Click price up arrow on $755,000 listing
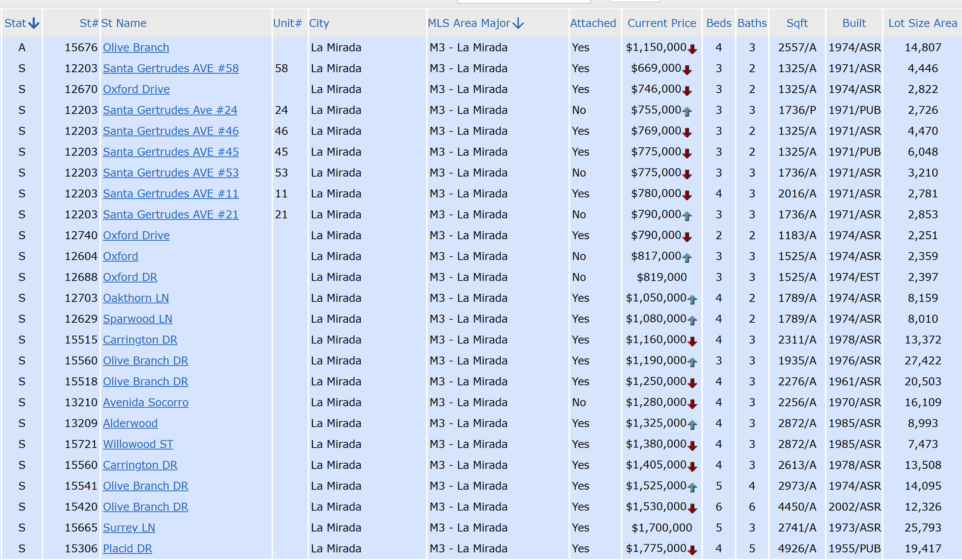The height and width of the screenshot is (560, 962). tap(687, 112)
